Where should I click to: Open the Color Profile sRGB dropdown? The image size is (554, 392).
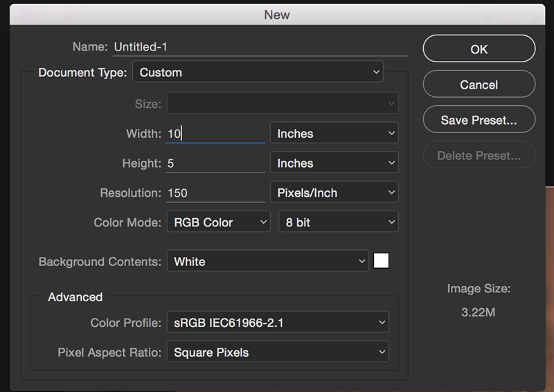tap(278, 322)
